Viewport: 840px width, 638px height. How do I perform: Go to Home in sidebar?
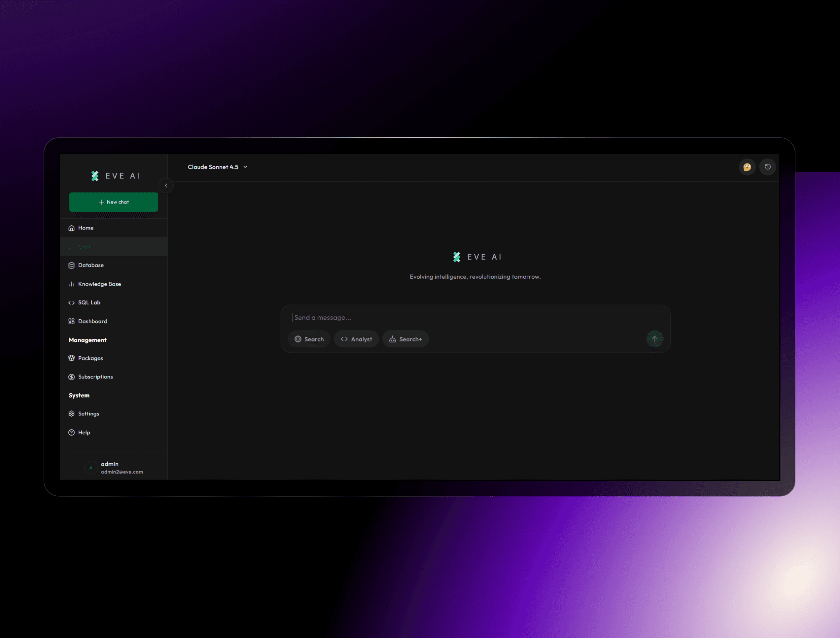(86, 228)
